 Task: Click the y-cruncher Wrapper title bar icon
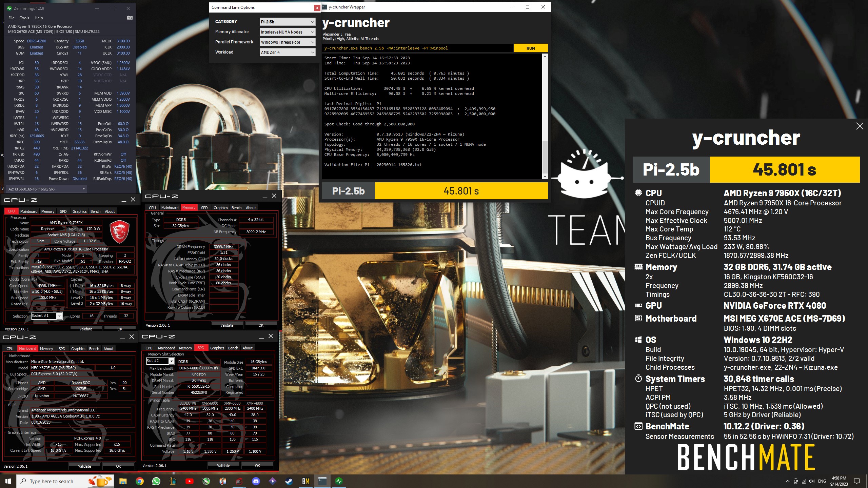(324, 7)
